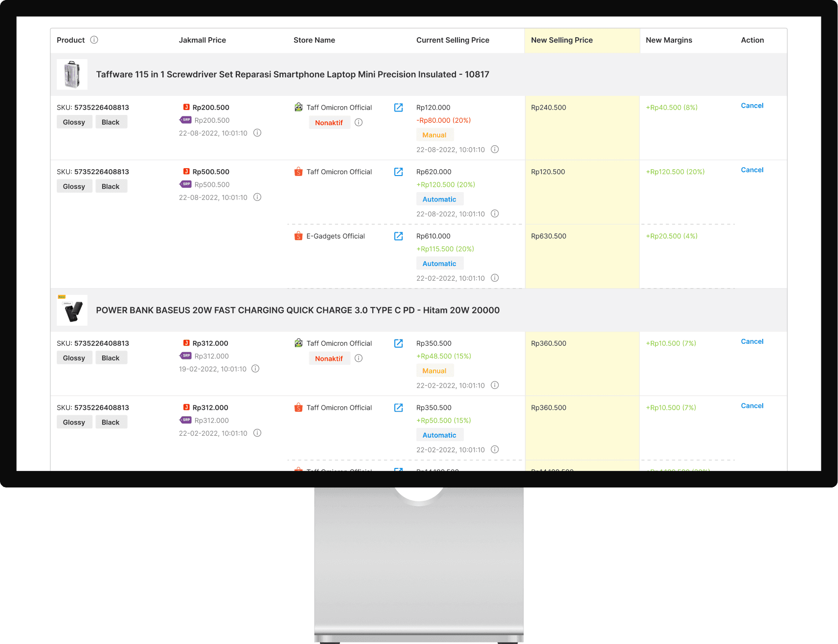
Task: Click the info icon beside the date under Jakmall Rp200.500
Action: pyautogui.click(x=257, y=133)
